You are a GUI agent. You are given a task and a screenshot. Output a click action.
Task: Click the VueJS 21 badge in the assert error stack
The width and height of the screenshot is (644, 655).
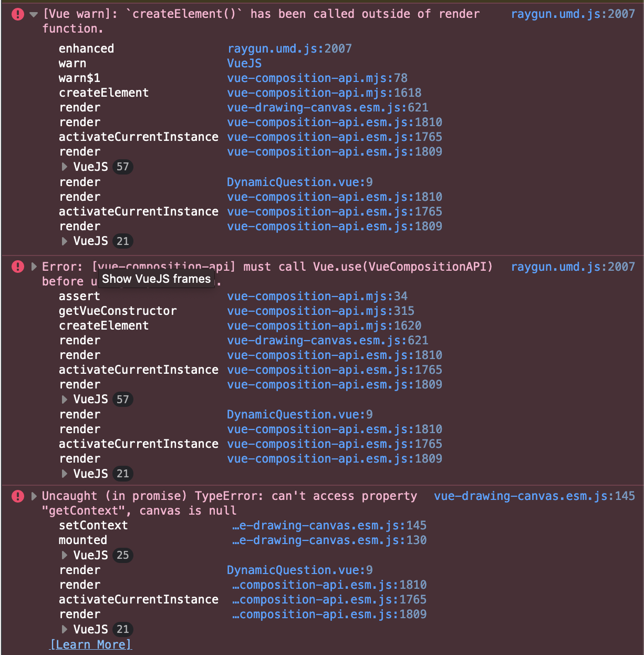(123, 474)
